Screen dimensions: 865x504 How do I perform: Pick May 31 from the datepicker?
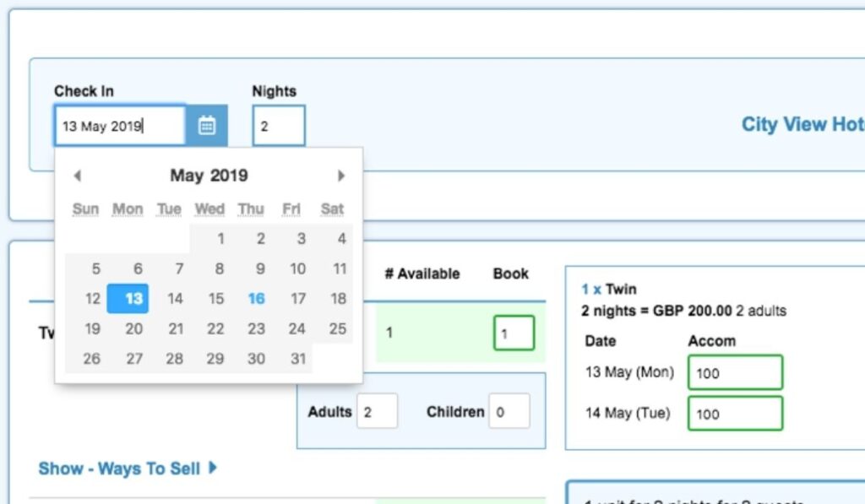coord(297,359)
